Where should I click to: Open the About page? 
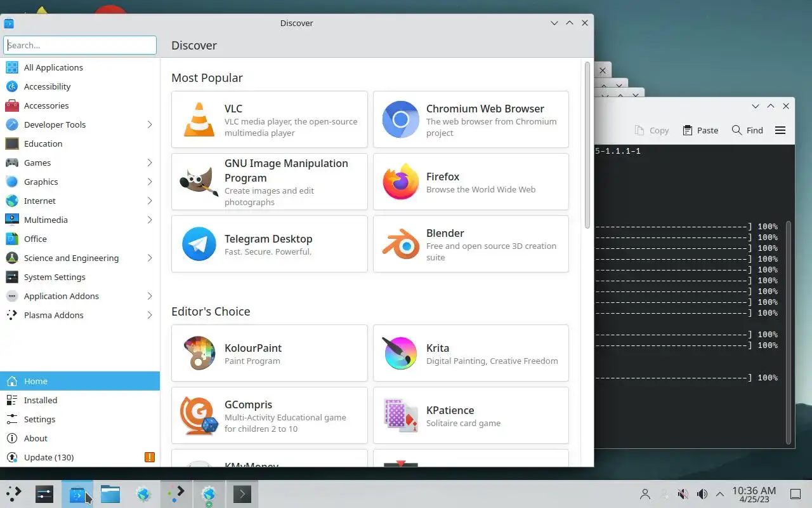pyautogui.click(x=80, y=438)
